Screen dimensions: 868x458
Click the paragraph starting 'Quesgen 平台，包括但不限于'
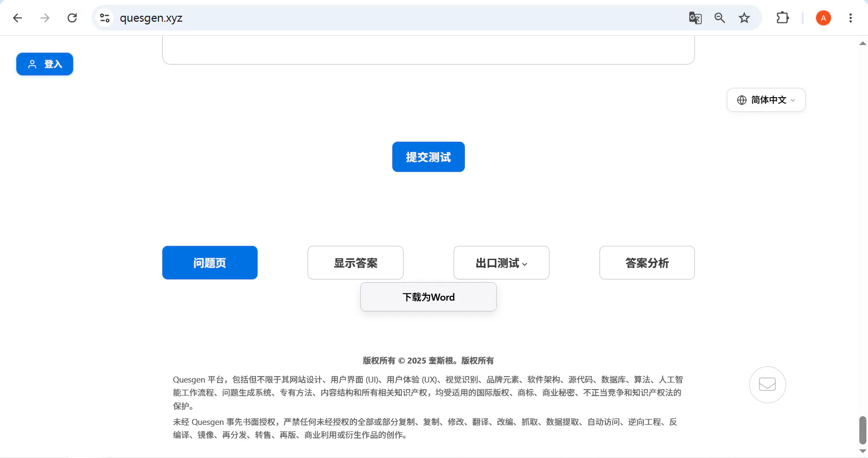(x=429, y=393)
